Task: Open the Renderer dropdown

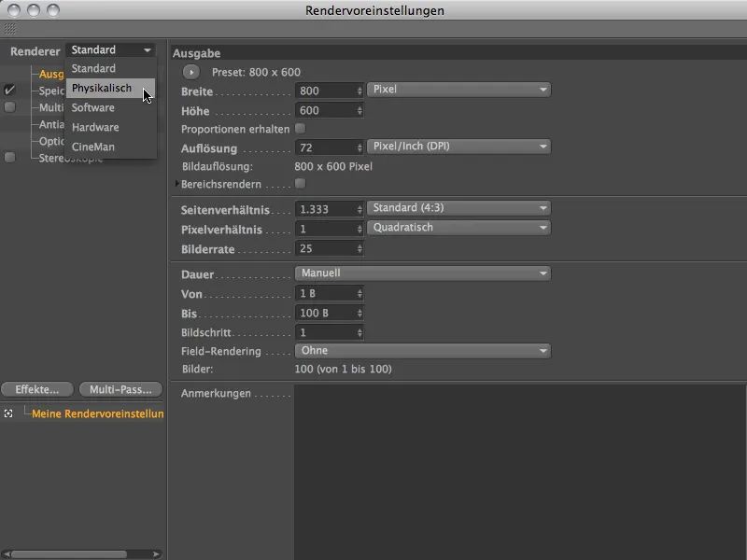Action: pos(111,50)
